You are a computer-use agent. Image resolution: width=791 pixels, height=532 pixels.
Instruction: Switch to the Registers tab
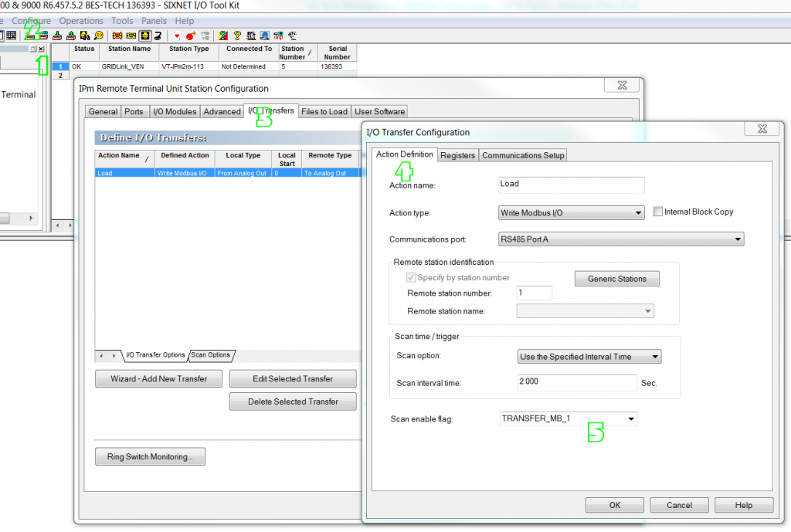tap(459, 154)
